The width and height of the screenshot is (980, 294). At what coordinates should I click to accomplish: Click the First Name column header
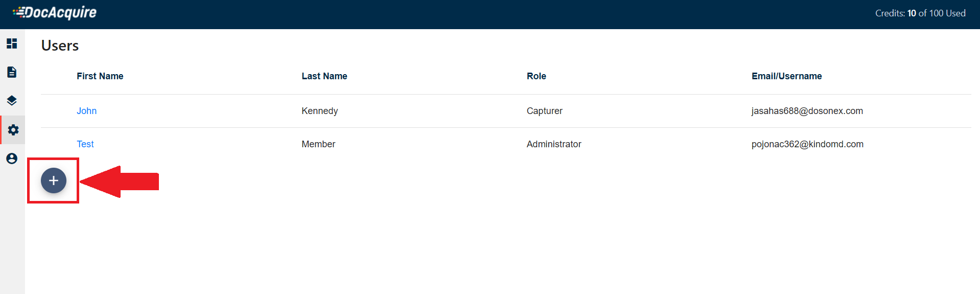click(100, 76)
